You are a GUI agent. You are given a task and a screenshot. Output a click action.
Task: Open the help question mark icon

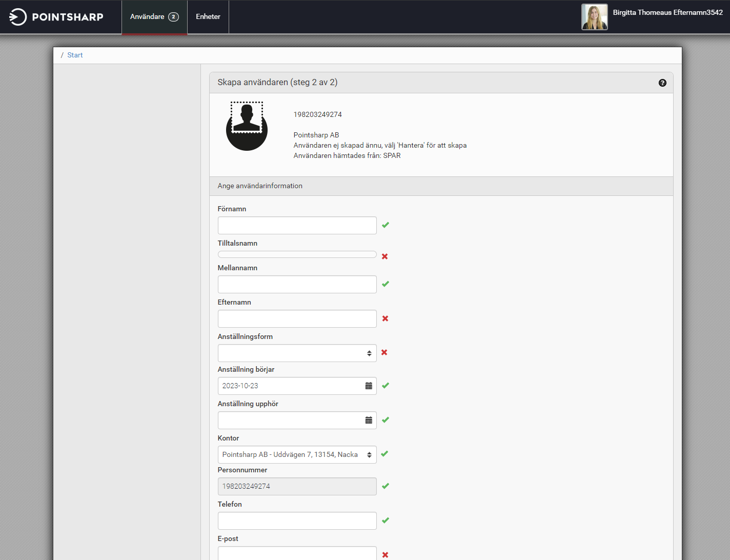tap(662, 83)
